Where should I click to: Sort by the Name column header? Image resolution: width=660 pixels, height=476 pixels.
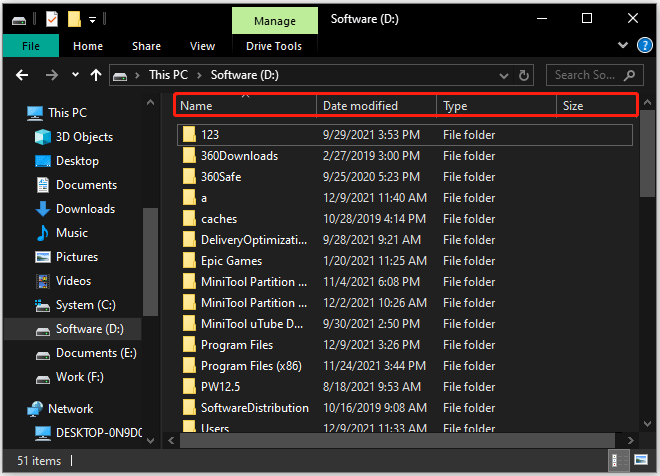pos(245,105)
